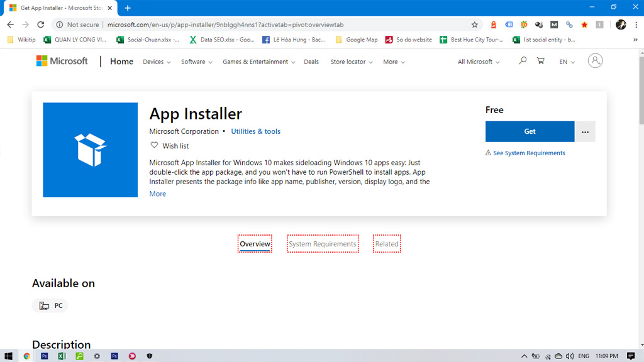Reload the page with refresh icon
This screenshot has width=644, height=362.
[x=41, y=25]
